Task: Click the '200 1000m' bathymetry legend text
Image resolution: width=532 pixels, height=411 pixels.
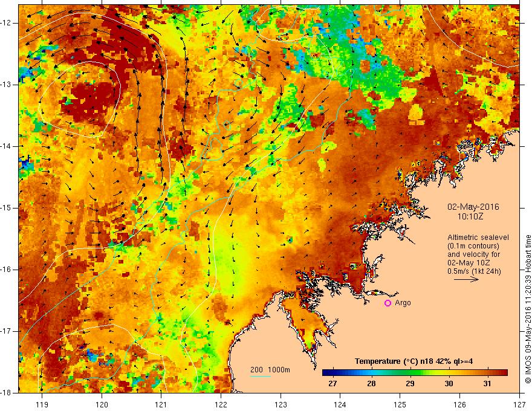Action: click(270, 370)
